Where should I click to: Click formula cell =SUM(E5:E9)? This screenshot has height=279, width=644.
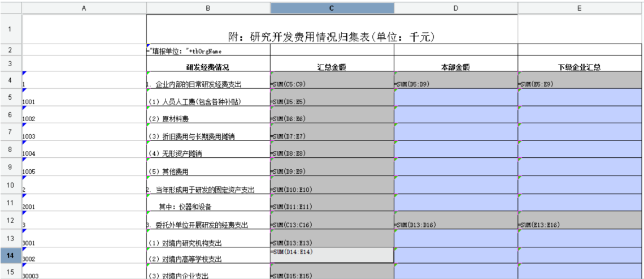[579, 79]
